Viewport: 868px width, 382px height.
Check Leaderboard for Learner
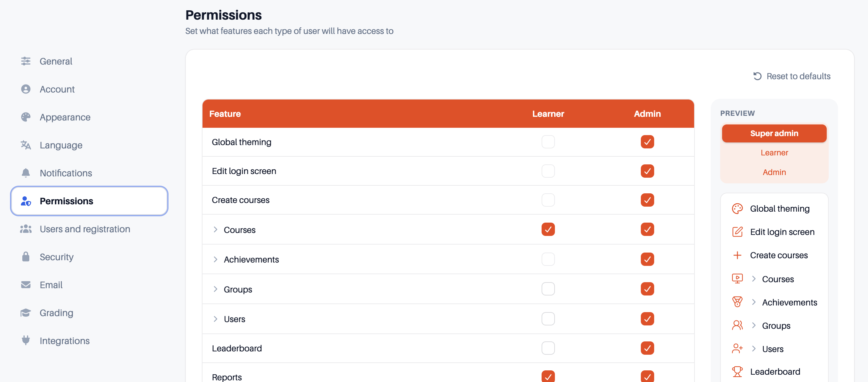[x=548, y=348]
